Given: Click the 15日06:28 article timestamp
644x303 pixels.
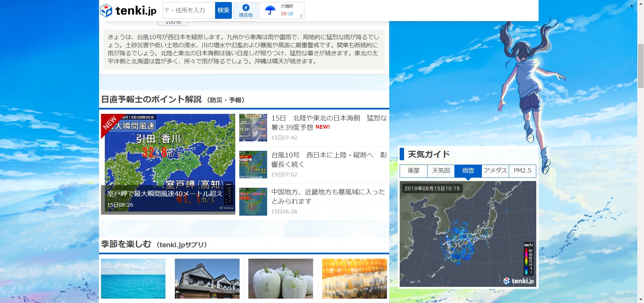Looking at the screenshot, I should (284, 212).
